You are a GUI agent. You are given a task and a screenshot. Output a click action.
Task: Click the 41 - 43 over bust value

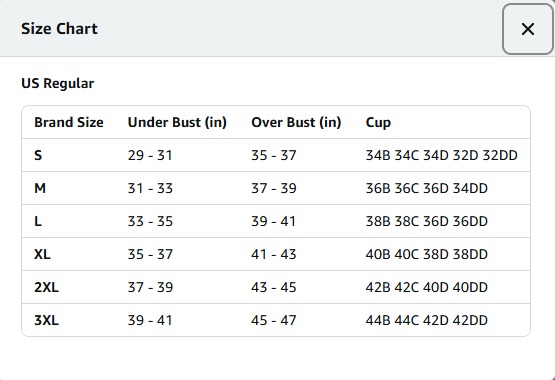274,254
